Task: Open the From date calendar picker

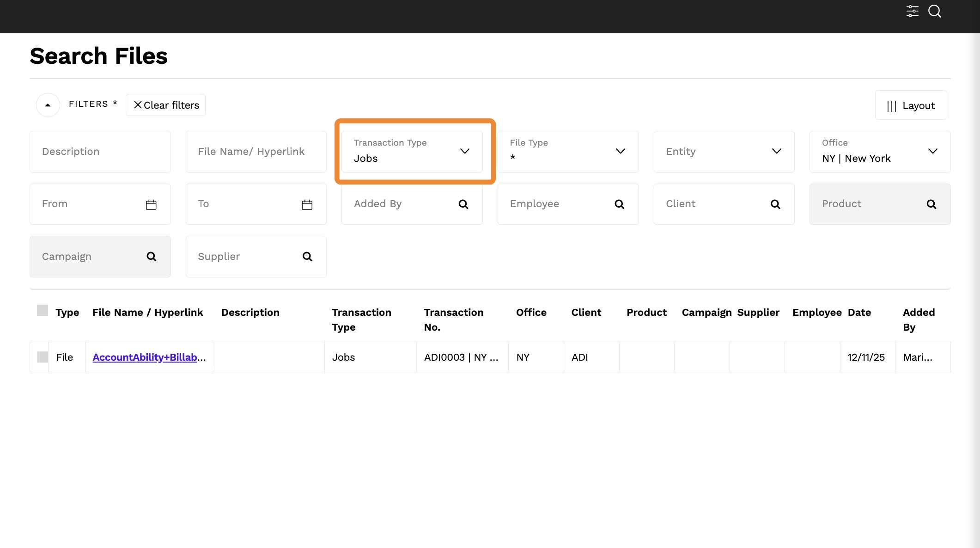Action: coord(151,204)
